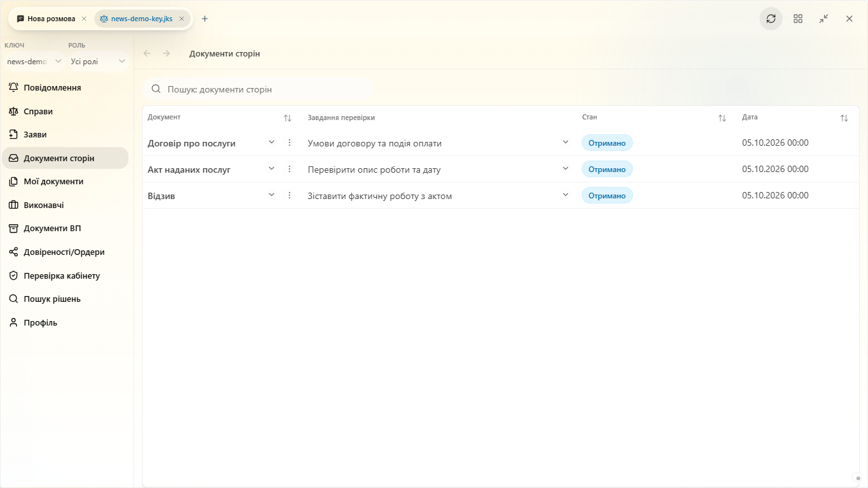Click the Отримано badge for Договір про послуги
Screen dimensions: 868x488
pos(607,143)
